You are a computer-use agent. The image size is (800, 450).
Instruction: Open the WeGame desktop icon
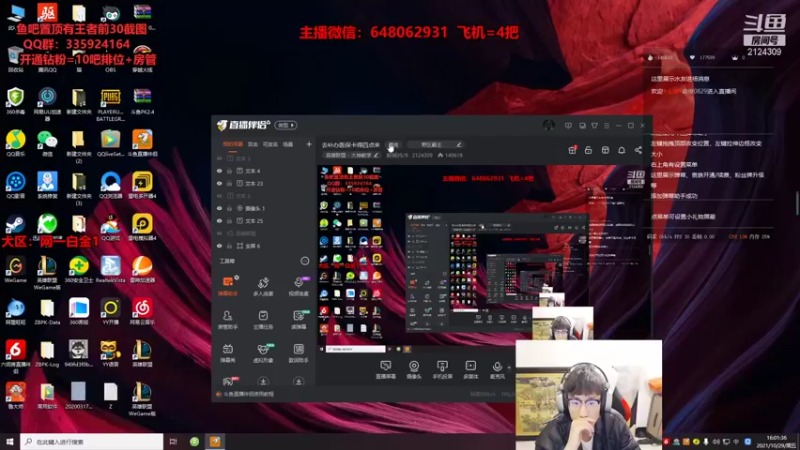(15, 269)
